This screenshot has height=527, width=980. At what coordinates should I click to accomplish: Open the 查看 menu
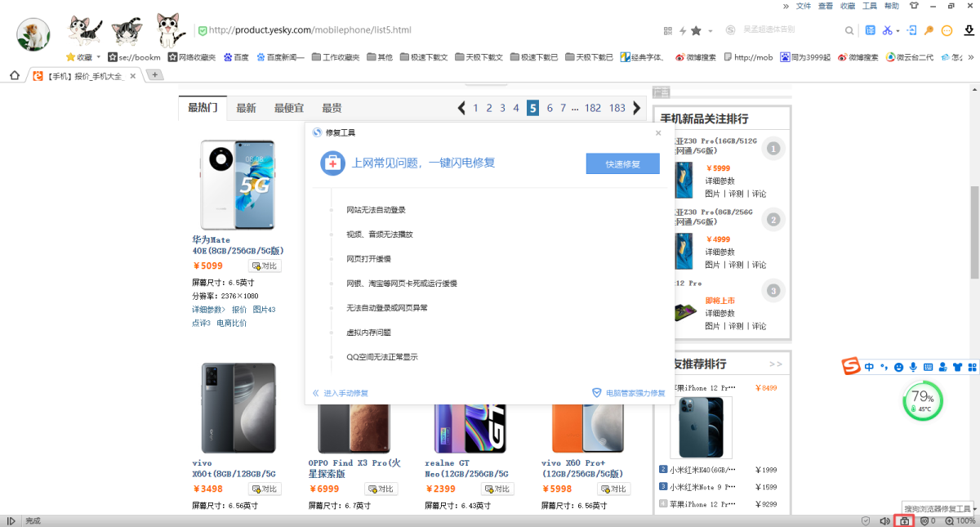826,6
